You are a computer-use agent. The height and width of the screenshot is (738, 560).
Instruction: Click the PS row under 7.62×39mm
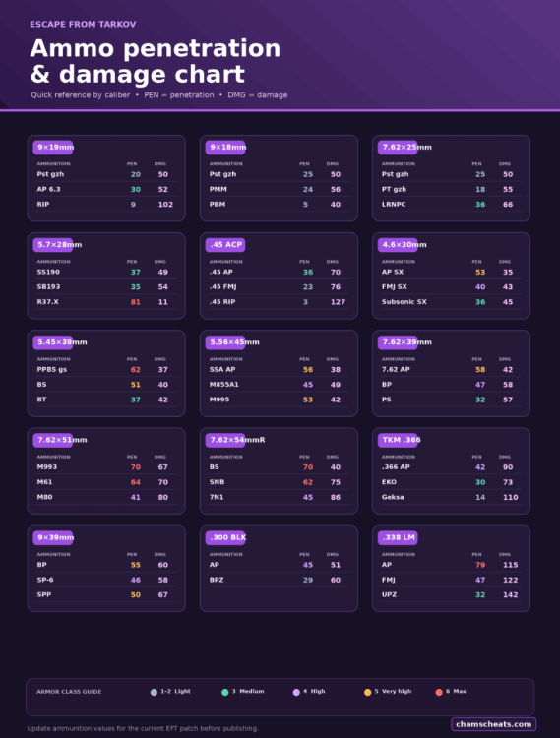(451, 400)
